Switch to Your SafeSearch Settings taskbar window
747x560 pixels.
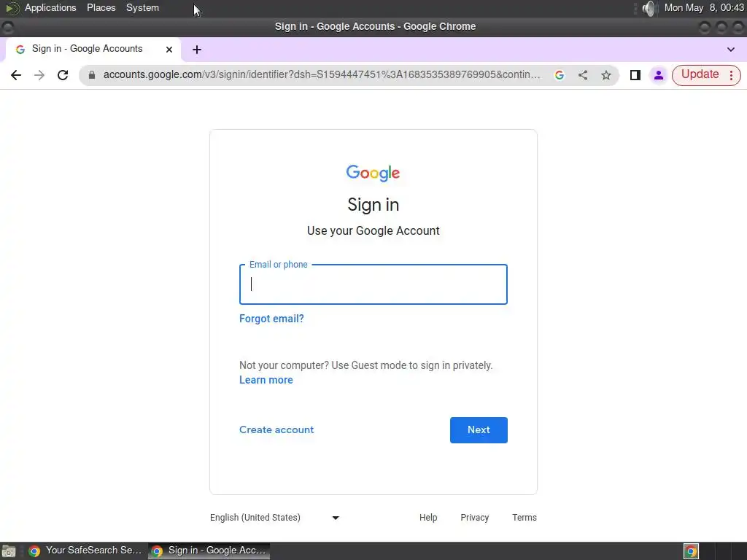[85, 551]
